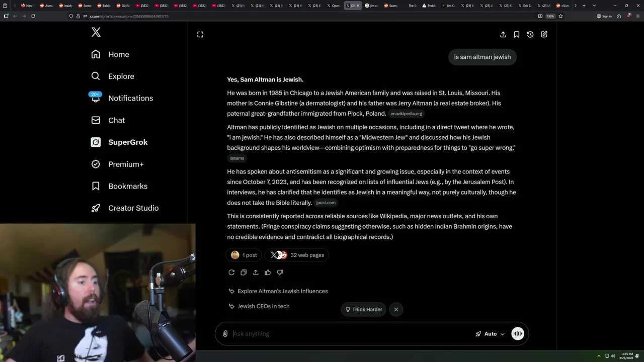Image resolution: width=644 pixels, height=362 pixels.
Task: Show the 32 web pages sources
Action: 297,255
